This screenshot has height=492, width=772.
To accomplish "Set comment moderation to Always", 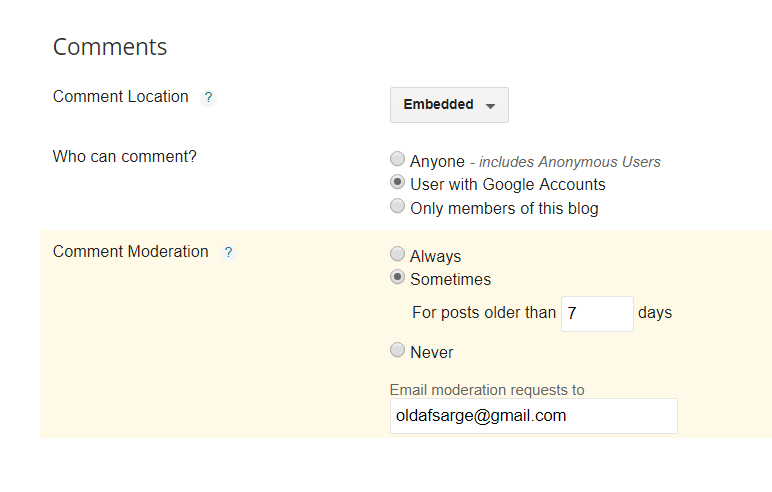I will (398, 255).
